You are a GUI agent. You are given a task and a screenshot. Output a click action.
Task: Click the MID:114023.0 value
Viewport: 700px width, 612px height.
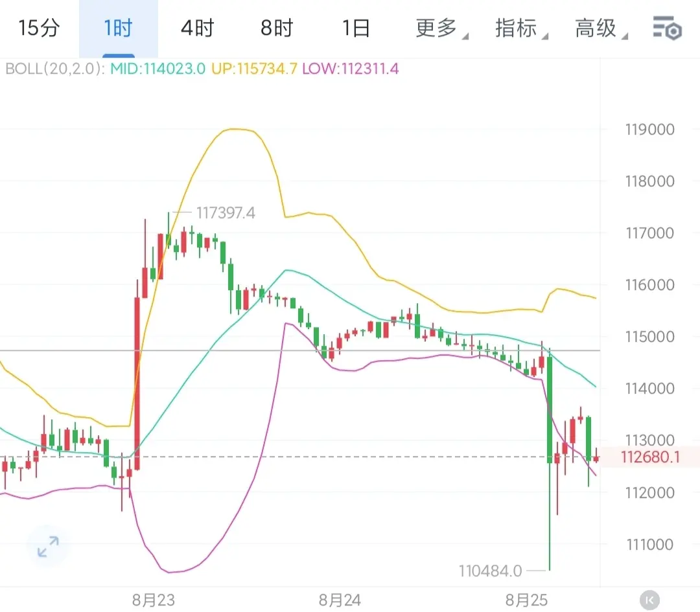157,69
